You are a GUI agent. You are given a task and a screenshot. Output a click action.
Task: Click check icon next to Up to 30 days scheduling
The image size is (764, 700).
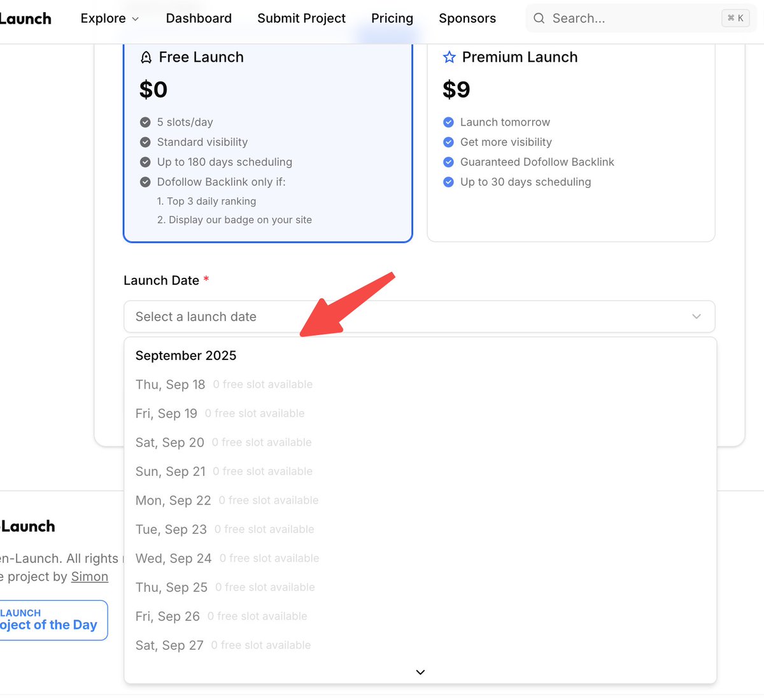tap(449, 182)
